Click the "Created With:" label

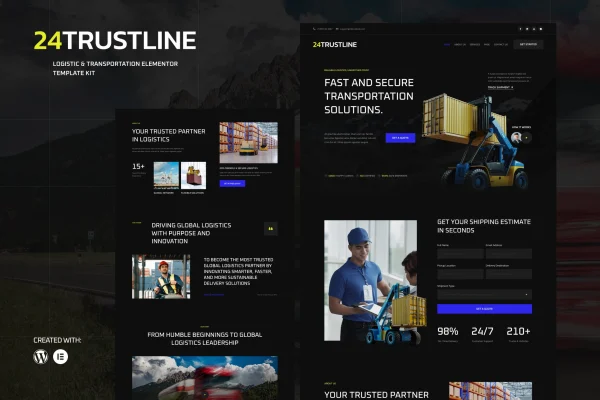pyautogui.click(x=57, y=340)
